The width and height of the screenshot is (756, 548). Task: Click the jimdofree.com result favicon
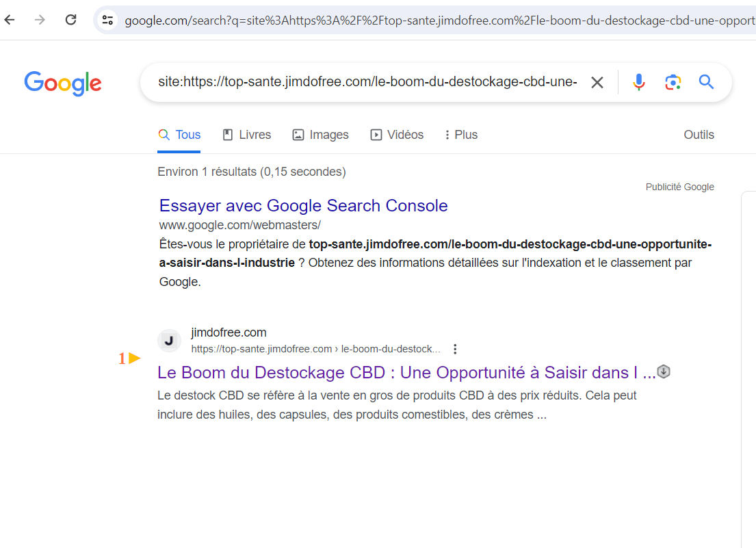pyautogui.click(x=169, y=341)
